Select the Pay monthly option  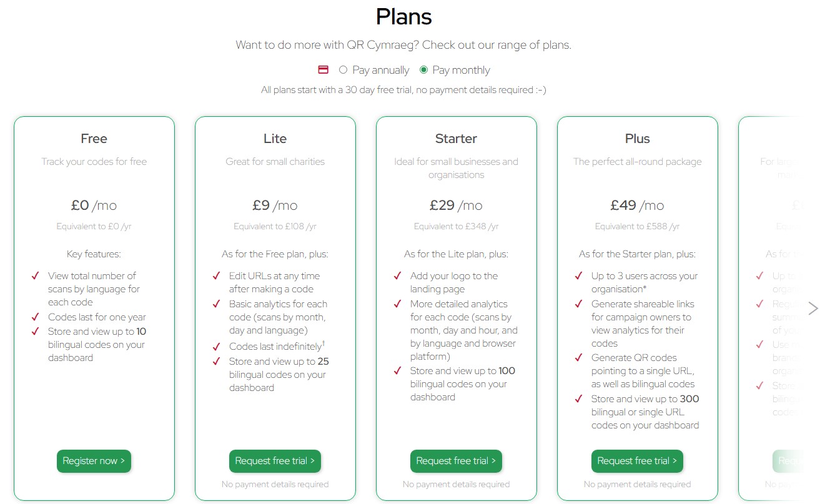point(424,70)
